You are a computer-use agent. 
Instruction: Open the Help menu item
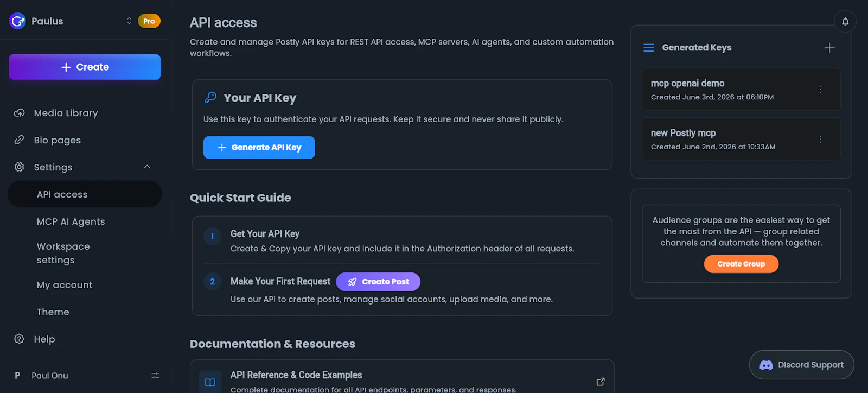click(x=44, y=339)
